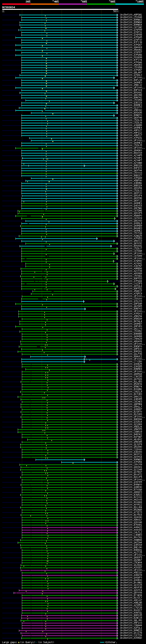Image resolution: width=146 pixels, height=644 pixels.
Task: Select hit UniRef100_Q8GYB8
Action: point(131,95)
